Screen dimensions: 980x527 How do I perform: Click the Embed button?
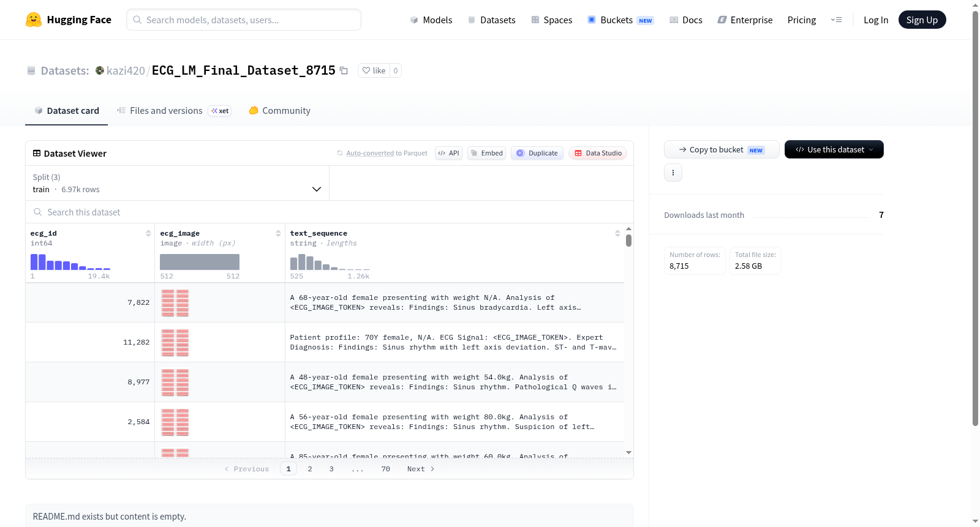tap(487, 153)
